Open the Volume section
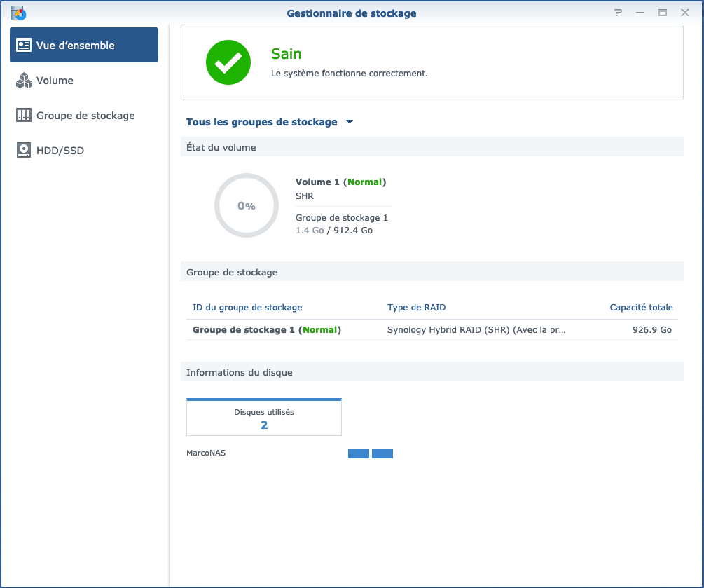This screenshot has width=704, height=588. (x=84, y=81)
